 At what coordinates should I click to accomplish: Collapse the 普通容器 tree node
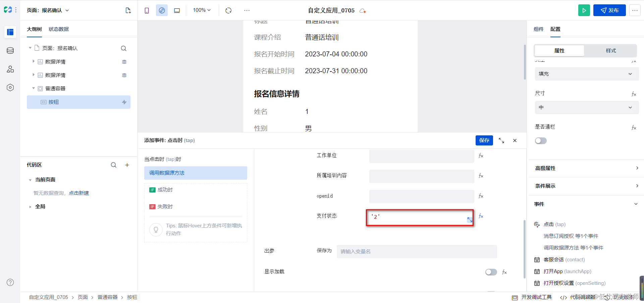pyautogui.click(x=34, y=88)
